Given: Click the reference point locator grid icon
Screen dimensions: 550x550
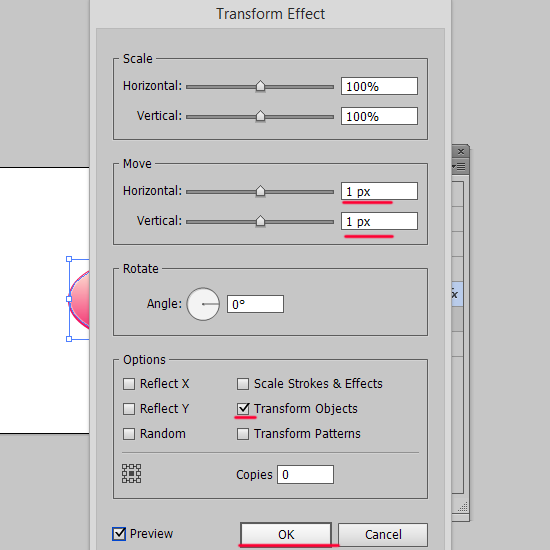Looking at the screenshot, I should pyautogui.click(x=132, y=474).
